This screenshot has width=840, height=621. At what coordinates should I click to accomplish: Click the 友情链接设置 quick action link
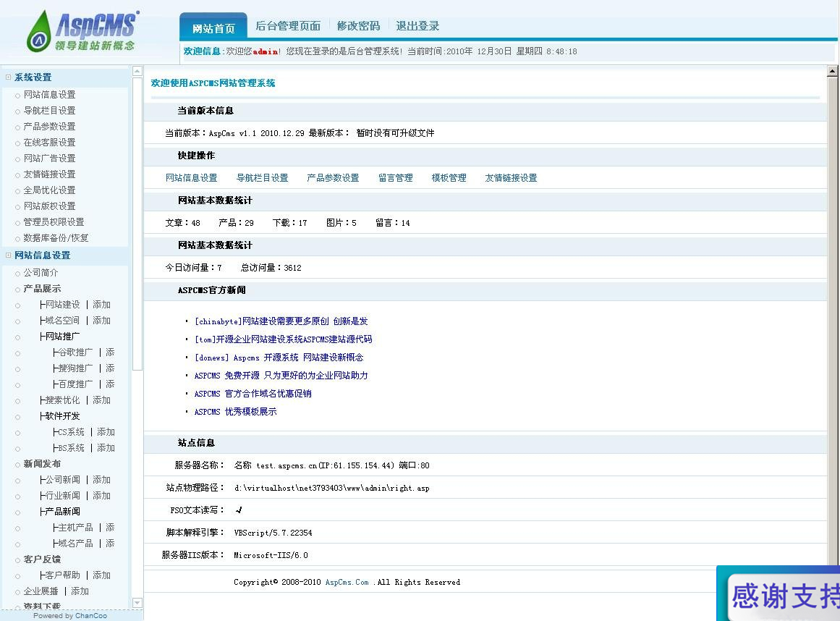(511, 178)
